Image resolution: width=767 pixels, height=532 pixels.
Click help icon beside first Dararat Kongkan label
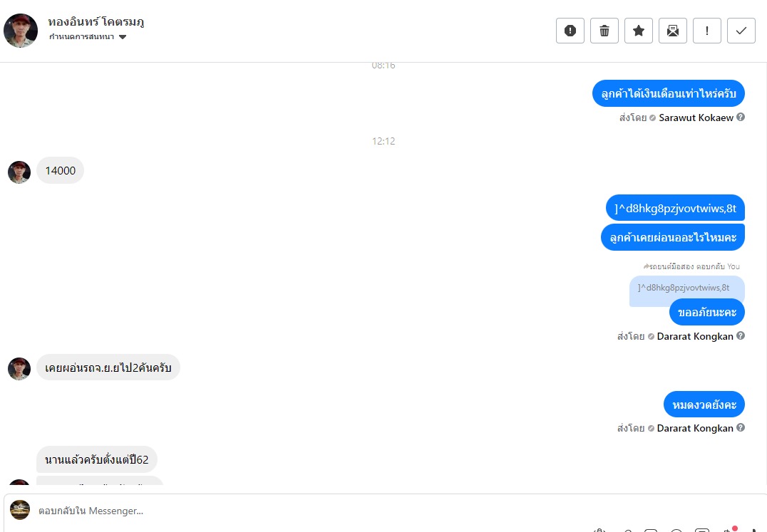741,335
